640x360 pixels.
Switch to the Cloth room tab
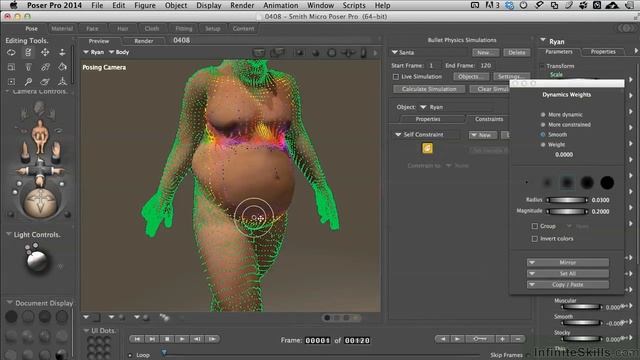click(x=152, y=29)
